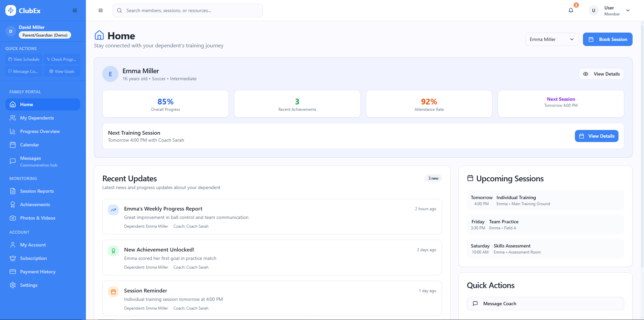Click the 3 new badge
The width and height of the screenshot is (644, 320).
[433, 178]
